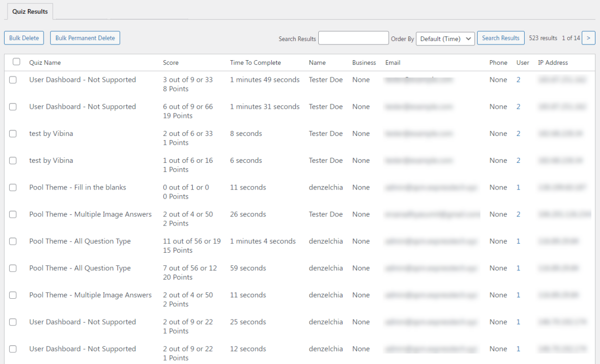
Task: Select checkbox for 7 out of 56 result row
Action: [13, 268]
